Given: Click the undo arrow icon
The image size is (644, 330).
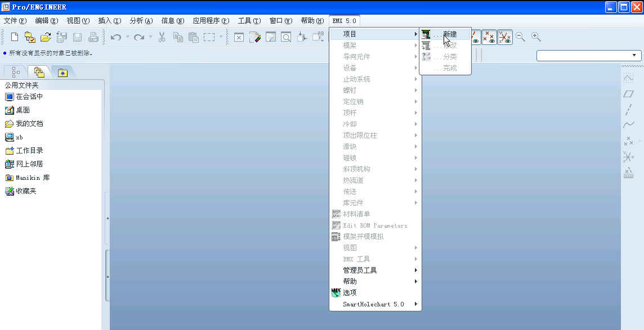Looking at the screenshot, I should (116, 37).
